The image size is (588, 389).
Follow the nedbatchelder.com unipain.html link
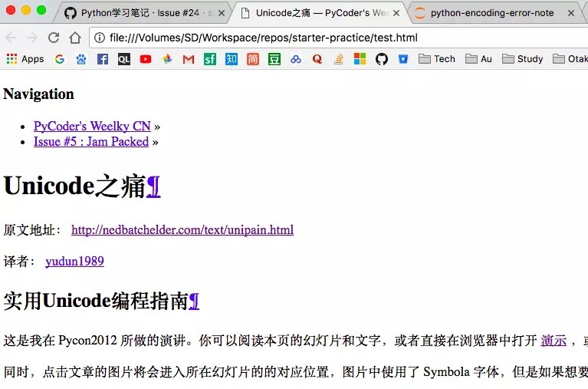[182, 230]
